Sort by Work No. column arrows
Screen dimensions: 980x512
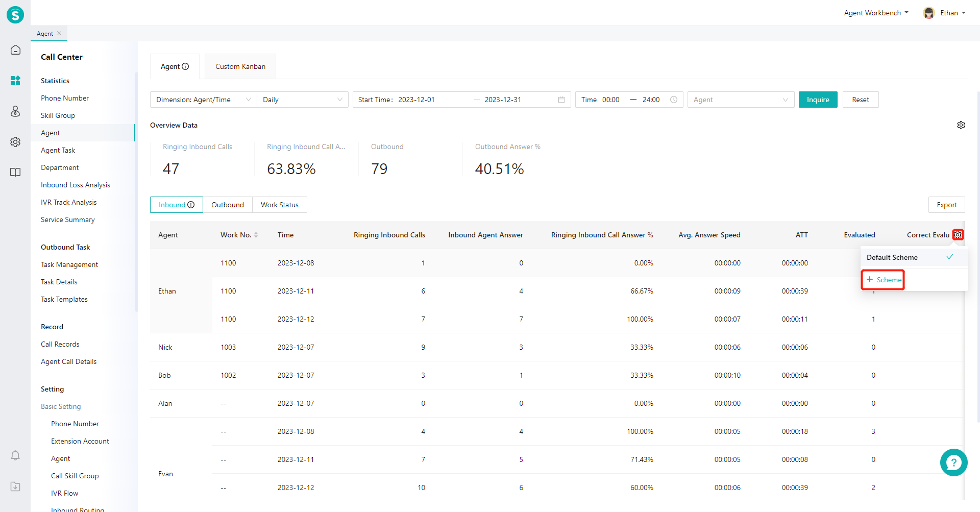click(256, 235)
